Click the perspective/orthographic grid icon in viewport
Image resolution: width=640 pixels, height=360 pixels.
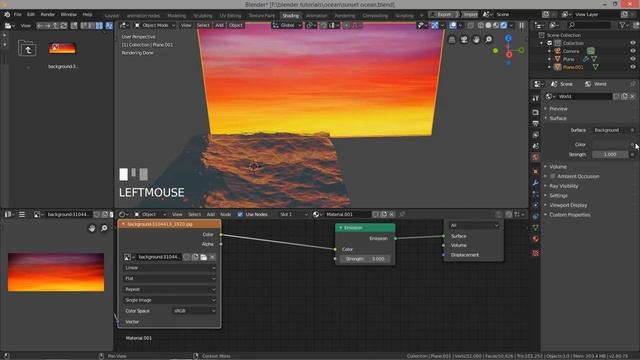click(x=452, y=40)
